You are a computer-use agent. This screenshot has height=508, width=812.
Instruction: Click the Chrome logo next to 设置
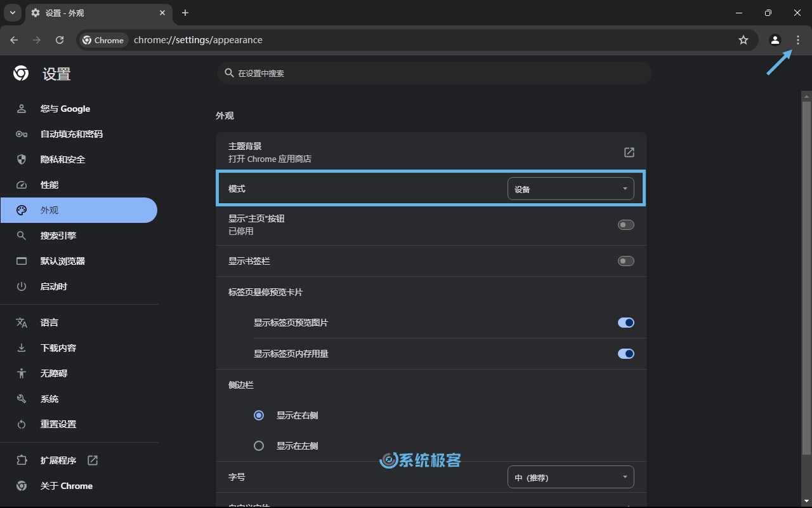[21, 74]
